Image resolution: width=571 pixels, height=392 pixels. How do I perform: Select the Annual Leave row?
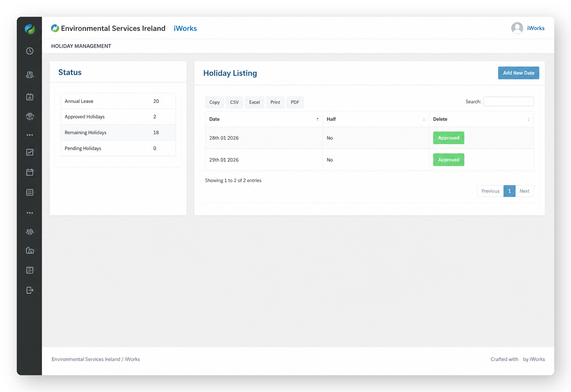click(118, 101)
